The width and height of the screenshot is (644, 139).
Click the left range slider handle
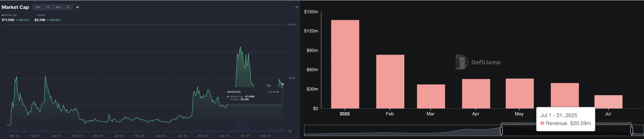click(501, 130)
